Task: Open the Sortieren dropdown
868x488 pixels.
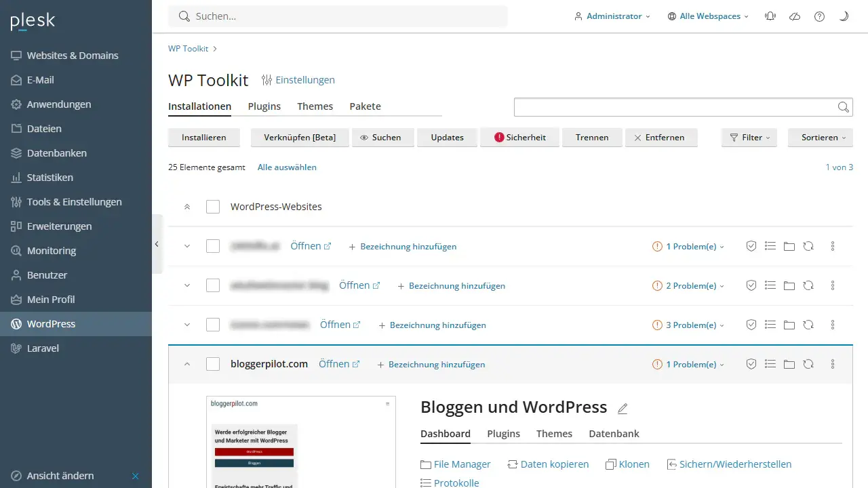Action: 821,138
